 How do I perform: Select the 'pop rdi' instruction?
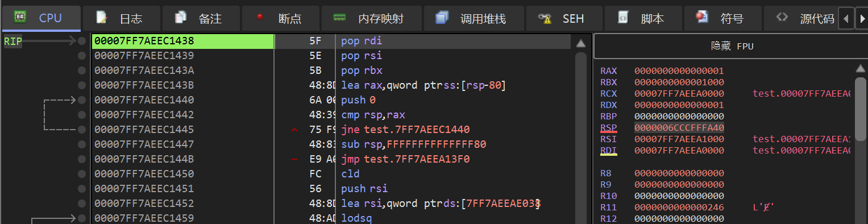coord(361,41)
